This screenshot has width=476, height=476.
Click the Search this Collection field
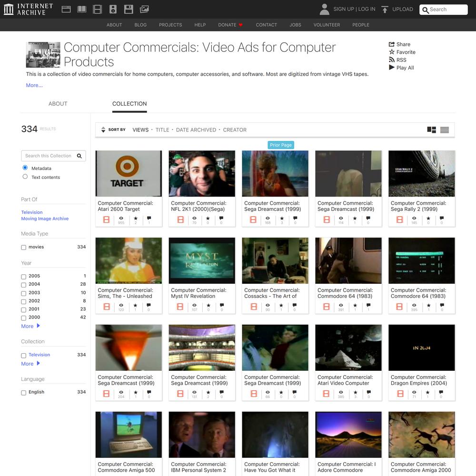coord(53,156)
